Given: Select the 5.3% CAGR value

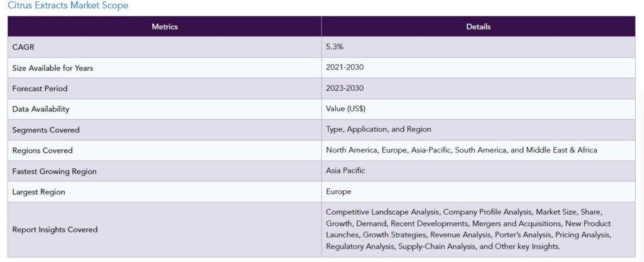Looking at the screenshot, I should tap(335, 47).
